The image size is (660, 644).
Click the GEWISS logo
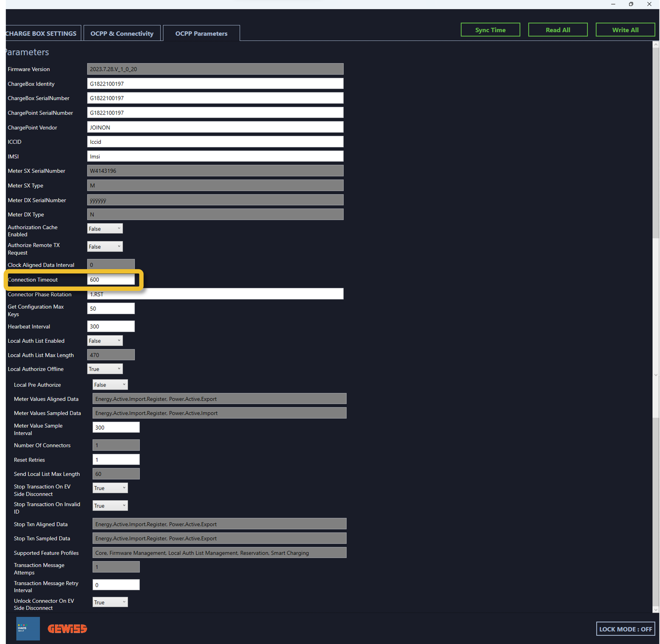[67, 629]
